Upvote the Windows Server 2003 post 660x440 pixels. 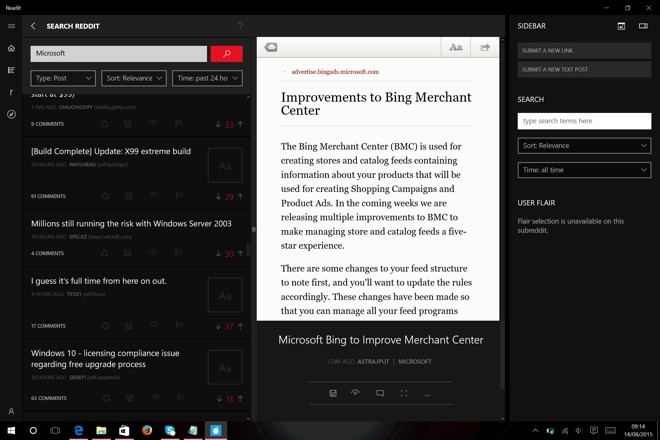(x=240, y=253)
